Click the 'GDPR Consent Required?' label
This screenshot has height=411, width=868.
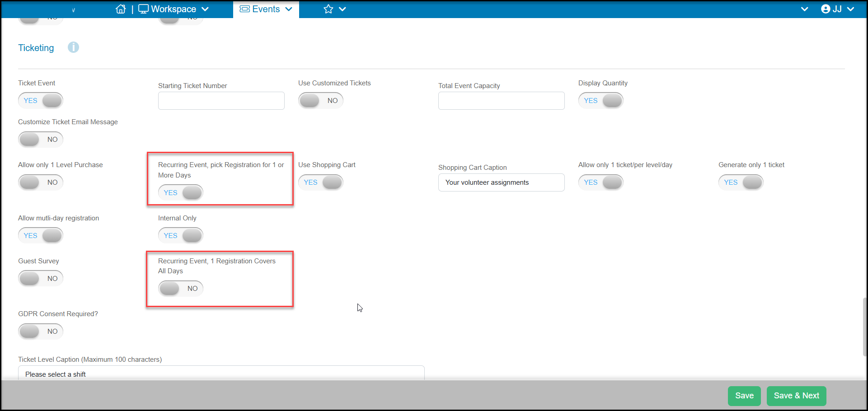pyautogui.click(x=58, y=314)
